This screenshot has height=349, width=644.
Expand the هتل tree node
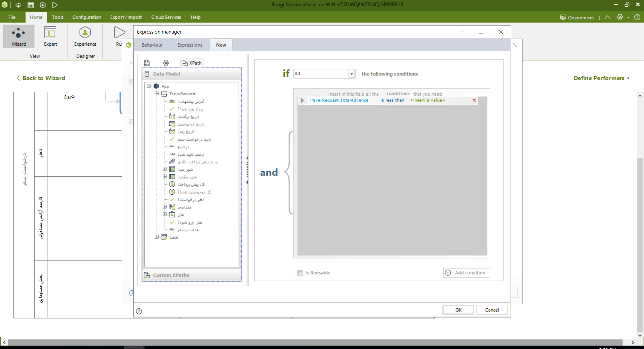coord(165,214)
